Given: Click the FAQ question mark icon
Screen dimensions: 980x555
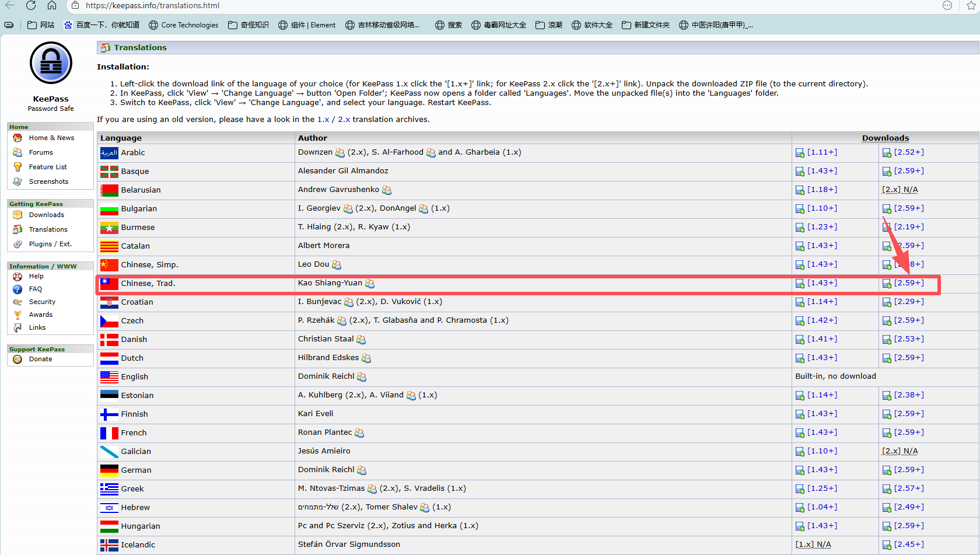Looking at the screenshot, I should pos(17,289).
